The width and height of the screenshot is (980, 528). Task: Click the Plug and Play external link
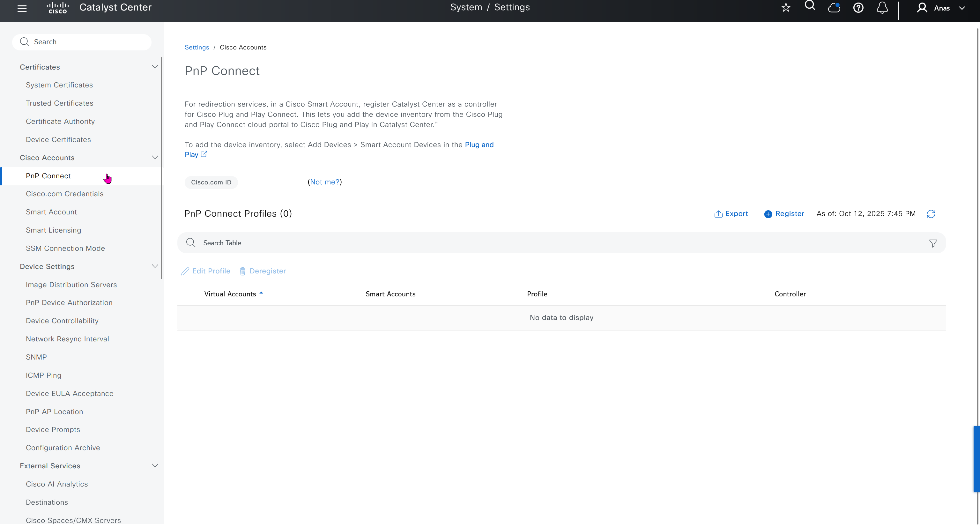pos(479,145)
